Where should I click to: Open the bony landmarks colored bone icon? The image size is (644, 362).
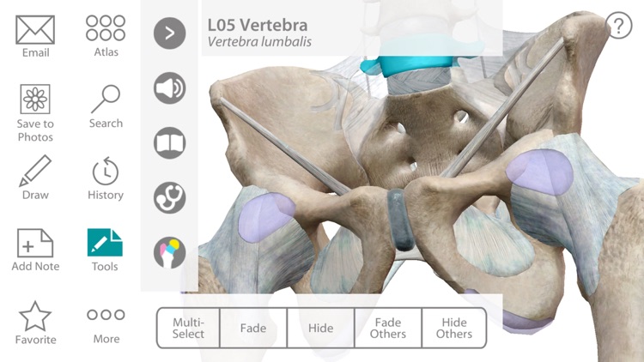(x=170, y=253)
